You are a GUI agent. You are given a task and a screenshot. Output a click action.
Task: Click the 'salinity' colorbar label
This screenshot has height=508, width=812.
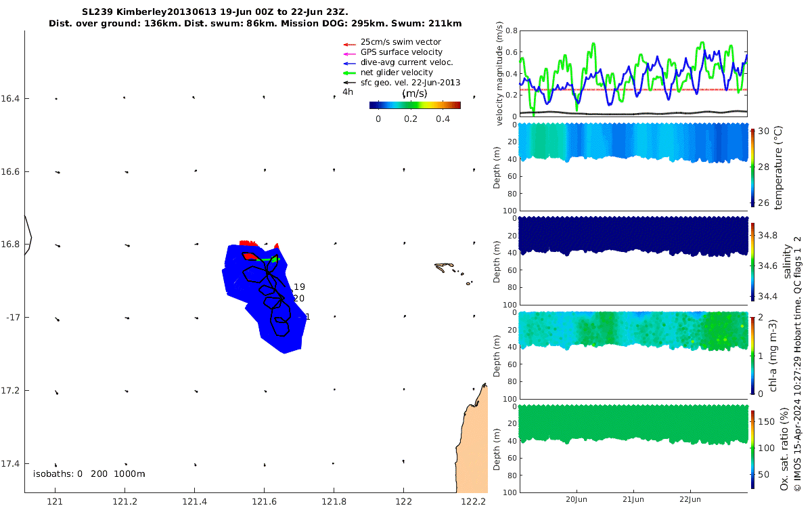786,261
